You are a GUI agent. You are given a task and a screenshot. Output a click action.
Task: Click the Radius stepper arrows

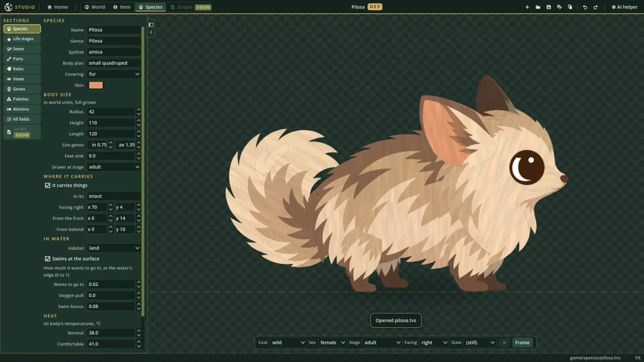(x=139, y=112)
